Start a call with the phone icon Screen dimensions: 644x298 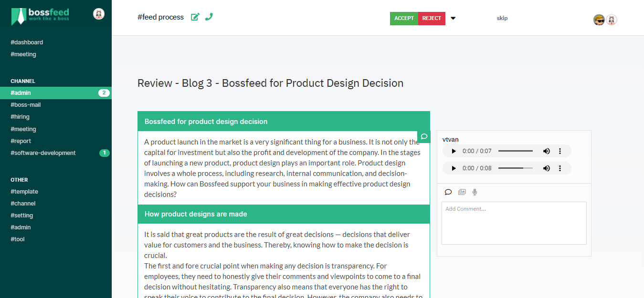[209, 16]
